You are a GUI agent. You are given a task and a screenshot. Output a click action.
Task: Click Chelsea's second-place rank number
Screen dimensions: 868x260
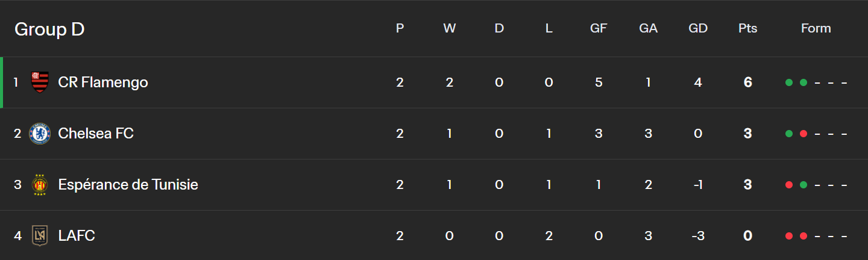pos(17,134)
